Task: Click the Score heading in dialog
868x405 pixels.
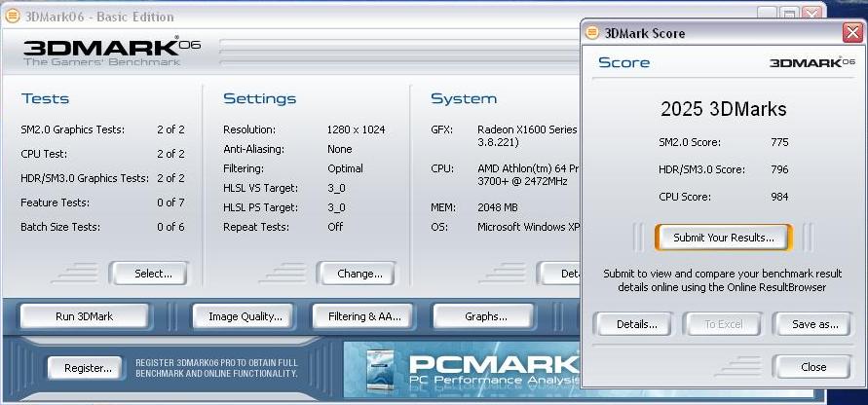Action: [x=623, y=62]
